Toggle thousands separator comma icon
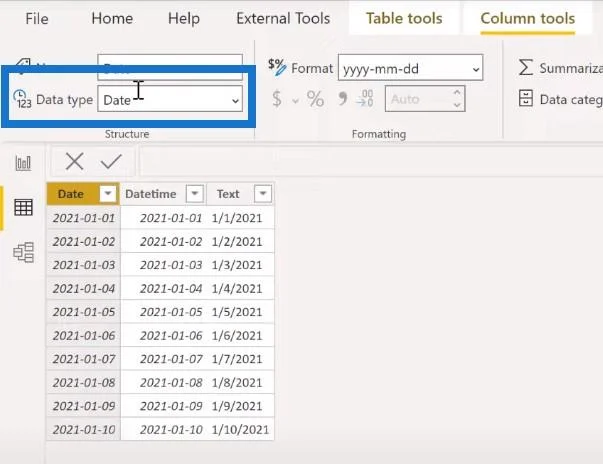The height and width of the screenshot is (464, 603). pyautogui.click(x=342, y=99)
